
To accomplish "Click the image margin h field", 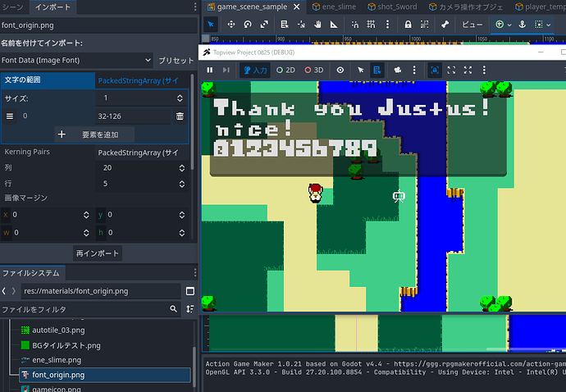I will click(142, 232).
